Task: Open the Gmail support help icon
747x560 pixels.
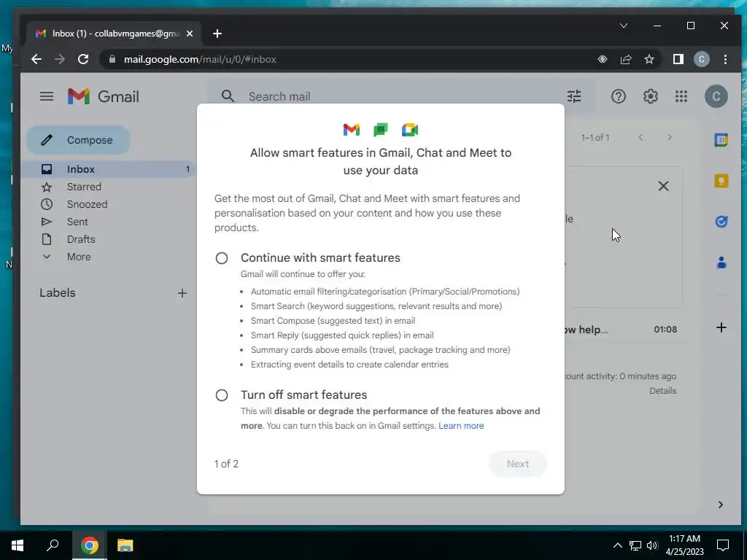Action: click(x=619, y=97)
